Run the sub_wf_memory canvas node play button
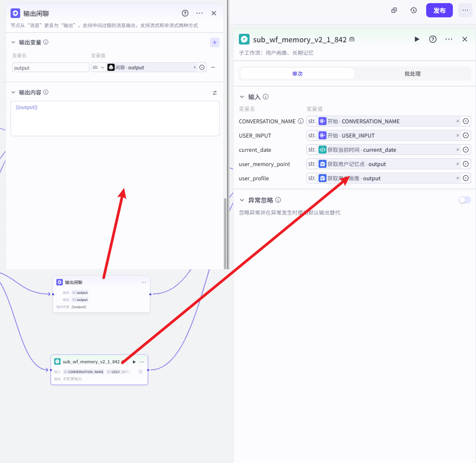 pyautogui.click(x=134, y=362)
